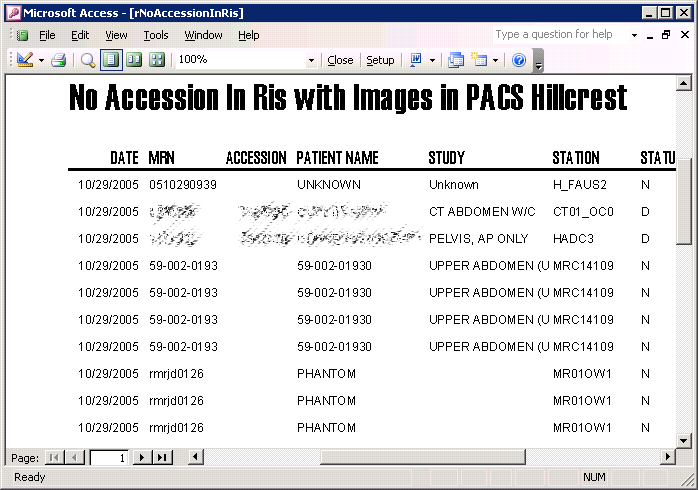Click patient name UNKNOWN
The image size is (698, 490).
[x=329, y=185]
